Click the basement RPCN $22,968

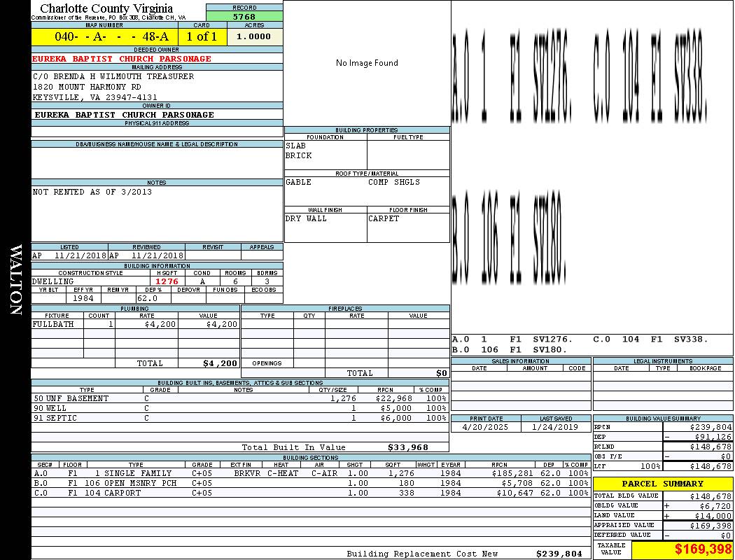(393, 399)
